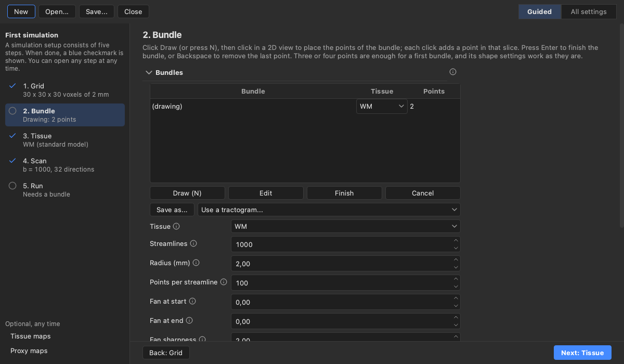Image resolution: width=624 pixels, height=364 pixels.
Task: Click the info icon next to Tissue
Action: click(x=176, y=226)
